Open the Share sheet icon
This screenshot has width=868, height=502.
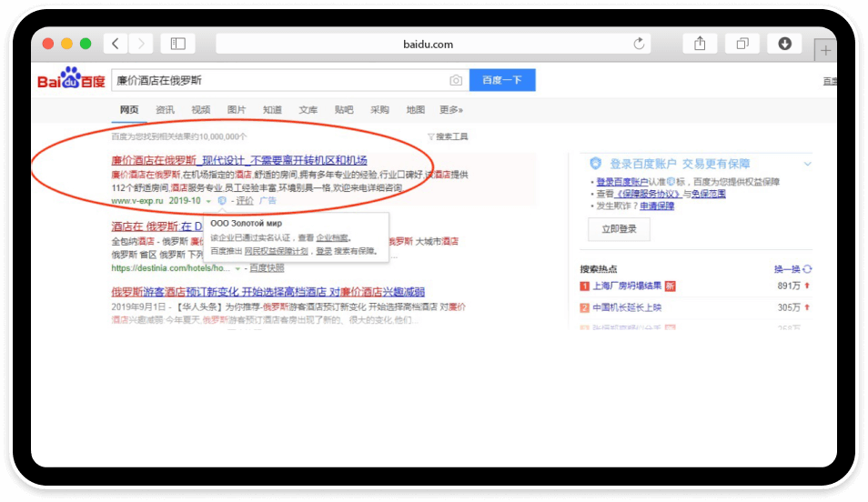[x=700, y=44]
